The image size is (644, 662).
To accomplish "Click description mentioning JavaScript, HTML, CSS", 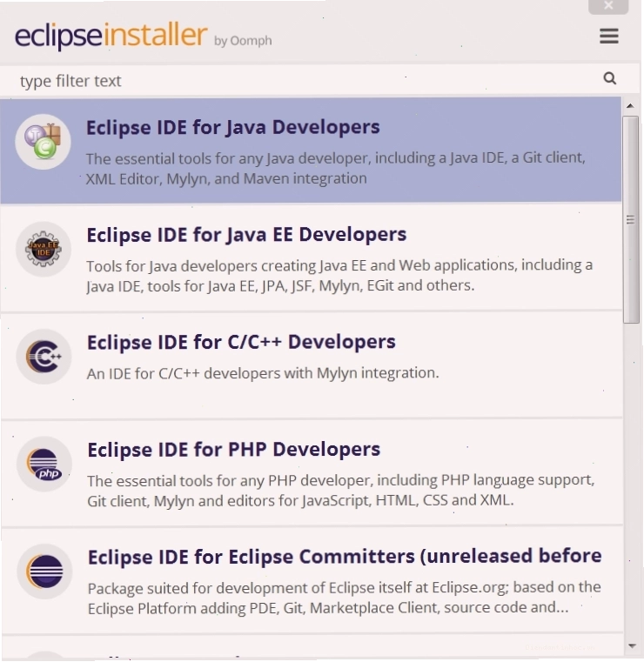I will (x=341, y=491).
